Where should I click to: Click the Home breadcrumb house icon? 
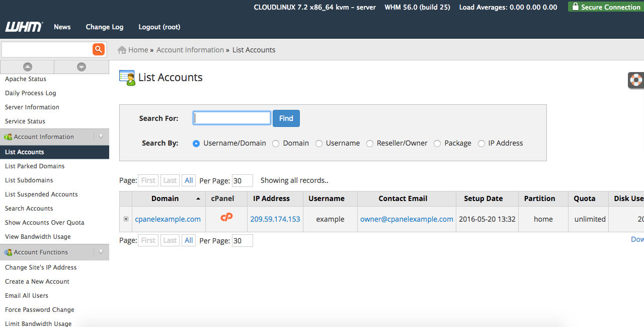pyautogui.click(x=122, y=50)
